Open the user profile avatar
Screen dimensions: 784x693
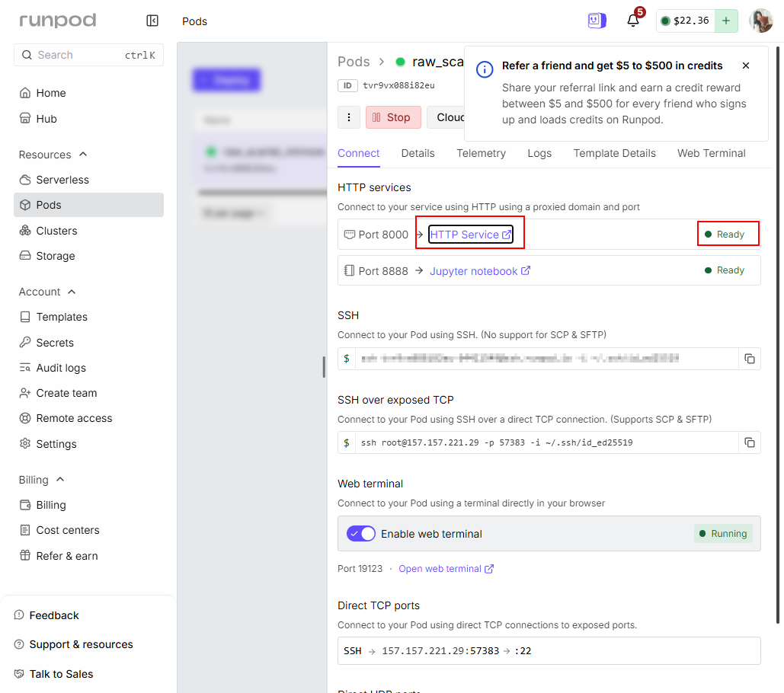[x=761, y=21]
